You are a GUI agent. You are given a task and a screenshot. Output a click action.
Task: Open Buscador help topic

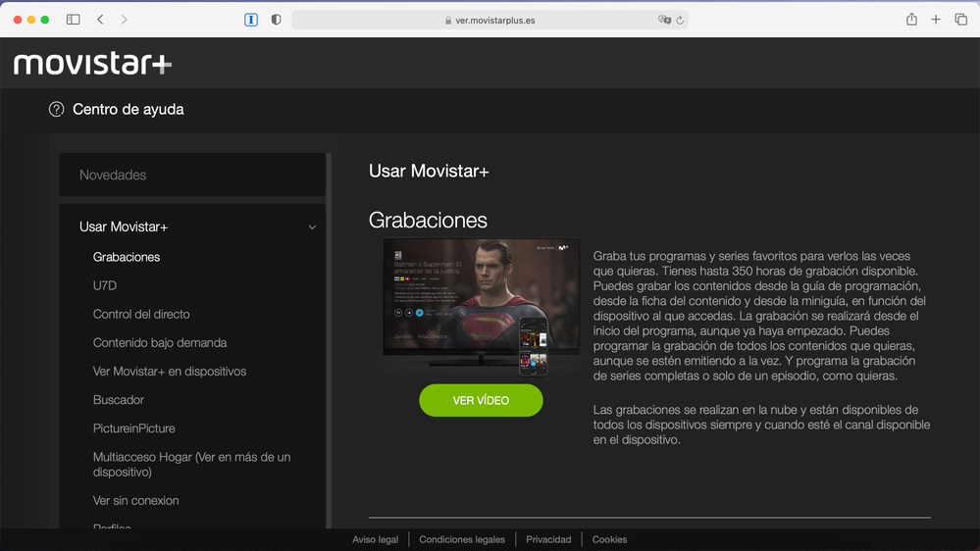(118, 400)
